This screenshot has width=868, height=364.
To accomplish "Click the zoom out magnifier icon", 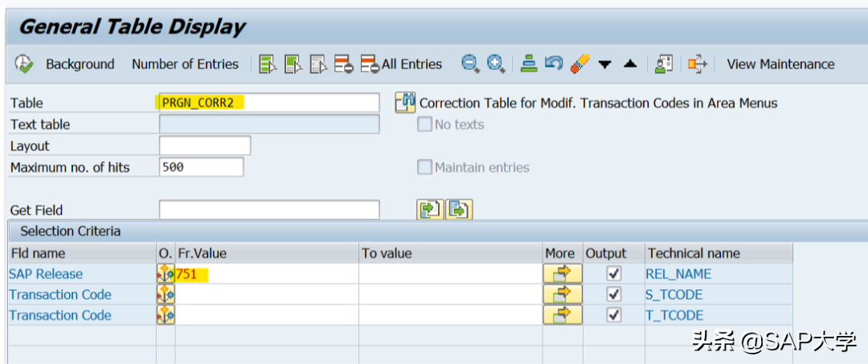I will click(x=470, y=64).
